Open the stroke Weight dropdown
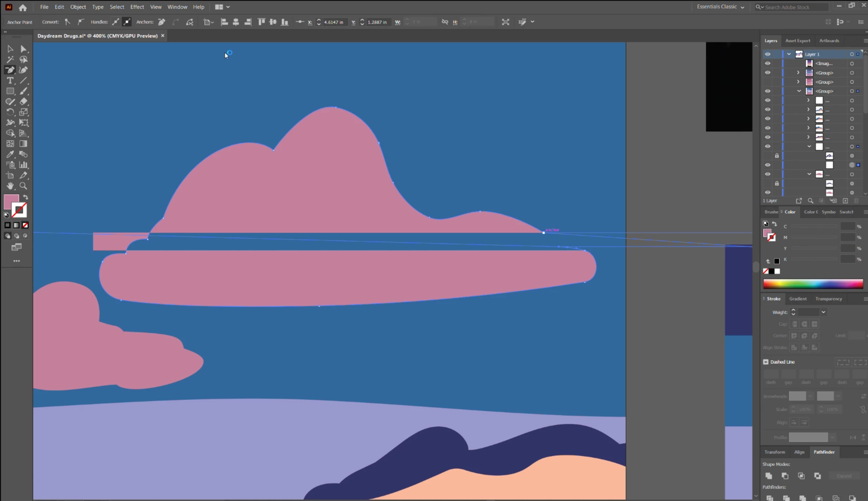The image size is (868, 501). click(823, 312)
